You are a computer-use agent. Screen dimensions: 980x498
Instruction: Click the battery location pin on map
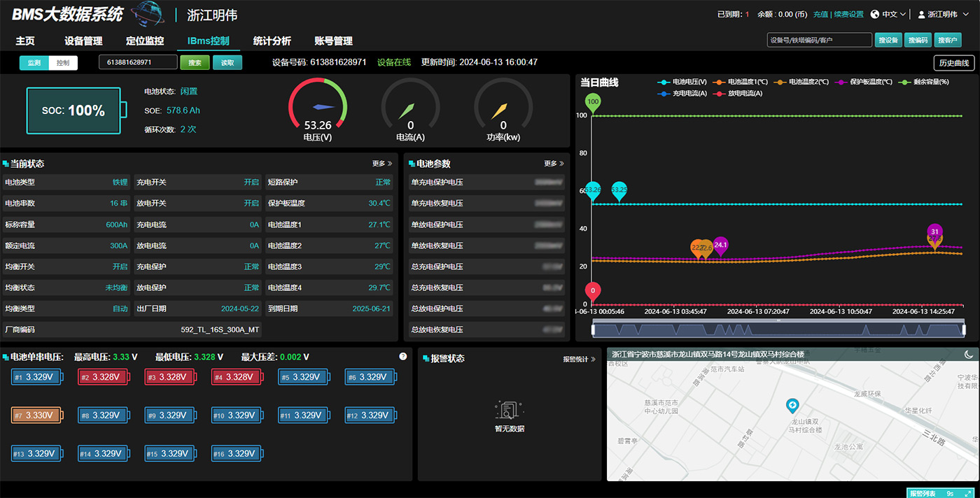coord(792,406)
